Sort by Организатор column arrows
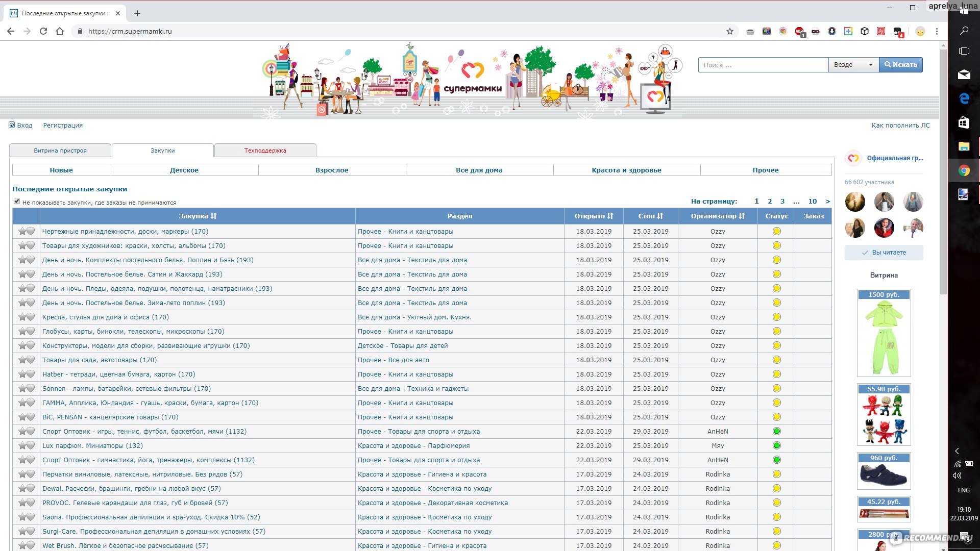The width and height of the screenshot is (980, 551). 742,216
